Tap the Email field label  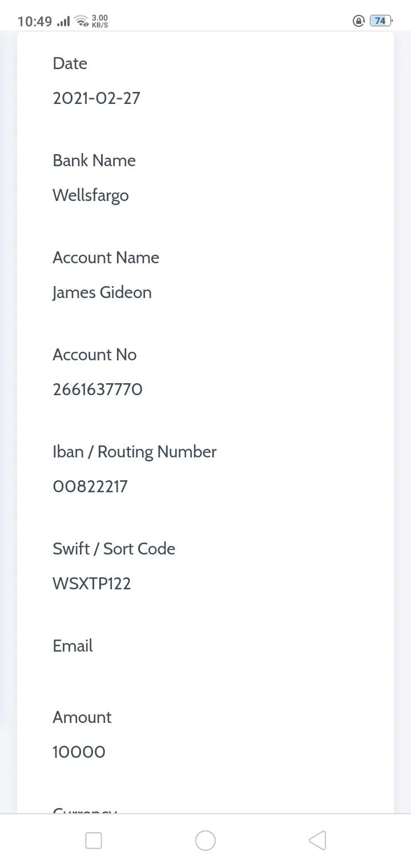tap(72, 646)
